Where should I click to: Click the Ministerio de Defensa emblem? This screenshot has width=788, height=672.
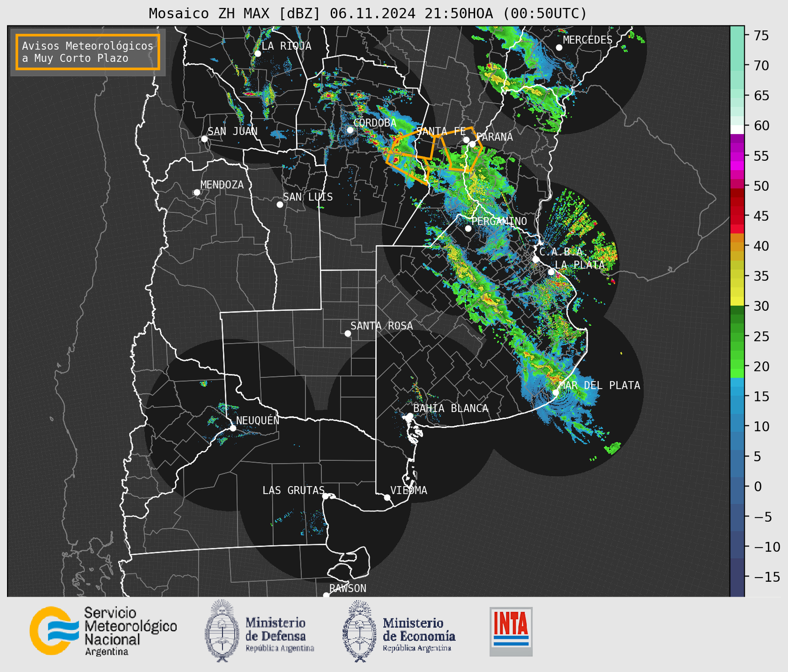[x=222, y=631]
